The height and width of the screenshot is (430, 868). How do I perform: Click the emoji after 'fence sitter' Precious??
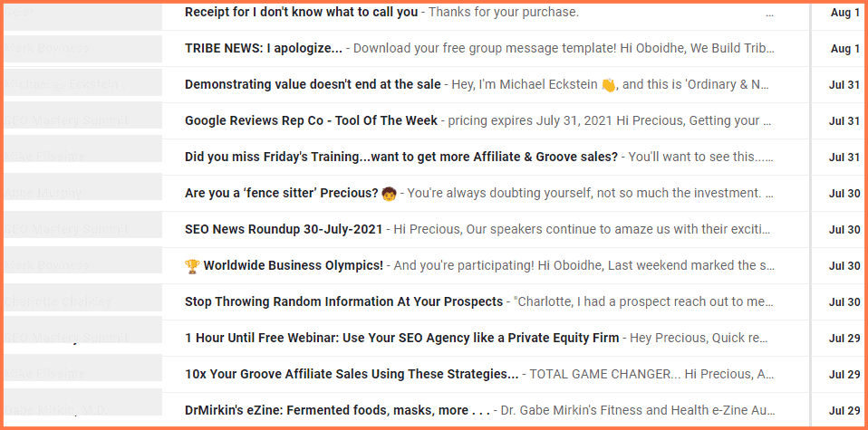(390, 193)
